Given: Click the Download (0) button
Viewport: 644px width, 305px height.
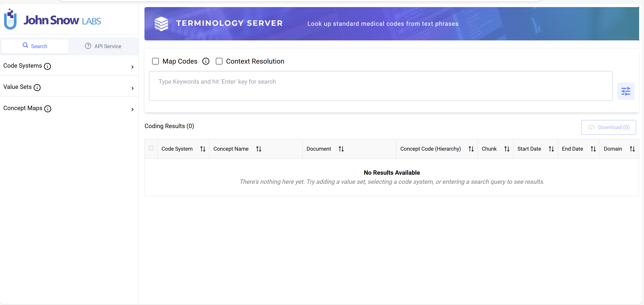Looking at the screenshot, I should pos(608,127).
